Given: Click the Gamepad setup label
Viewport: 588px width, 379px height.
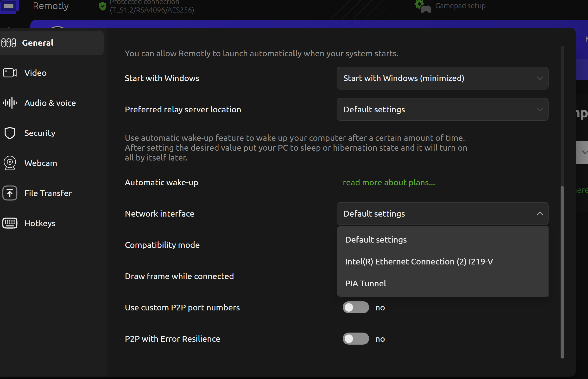Looking at the screenshot, I should pyautogui.click(x=460, y=6).
